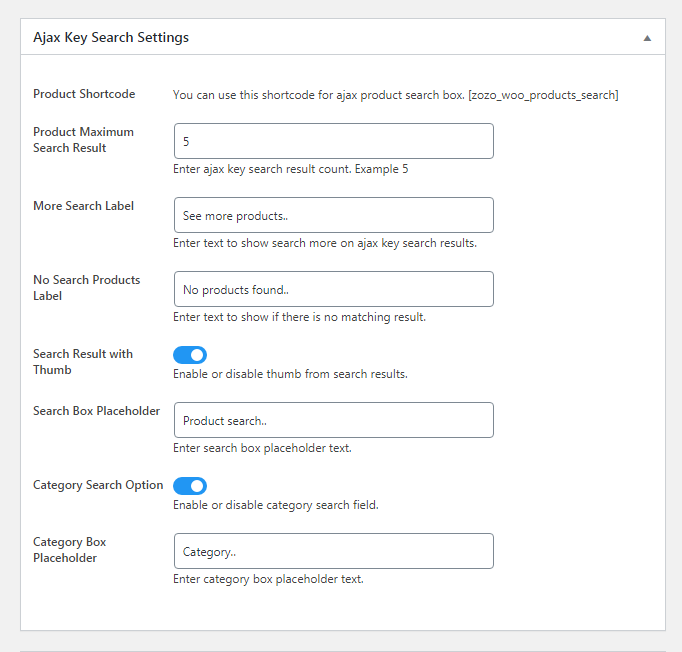Viewport: 682px width, 652px height.
Task: Click the Product Maximum Search Result label
Action: pos(84,140)
